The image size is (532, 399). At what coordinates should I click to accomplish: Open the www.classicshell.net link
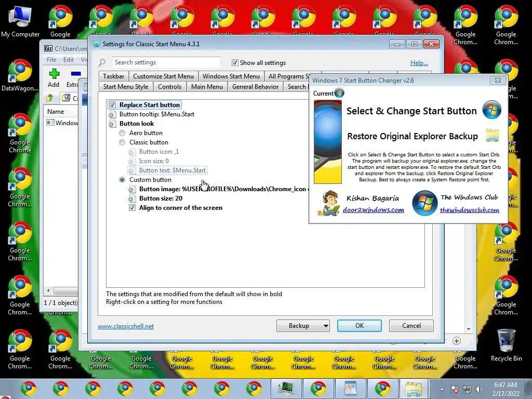126,326
